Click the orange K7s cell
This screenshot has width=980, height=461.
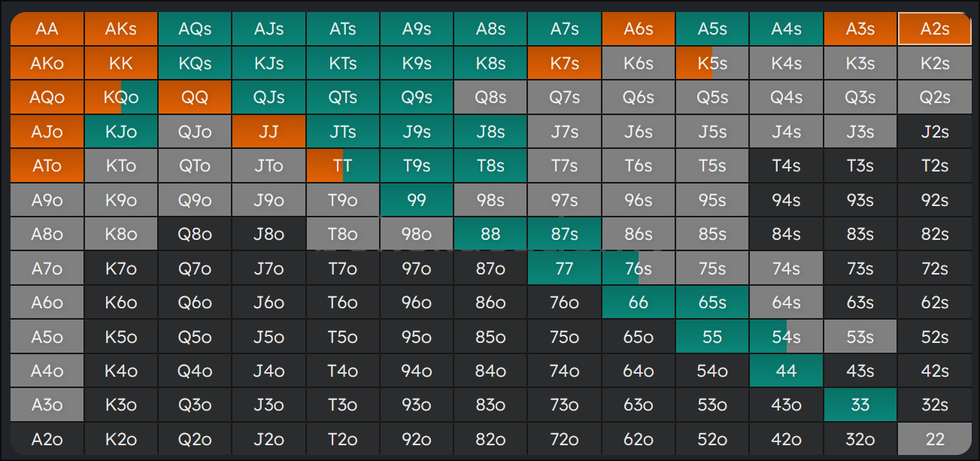[x=564, y=63]
